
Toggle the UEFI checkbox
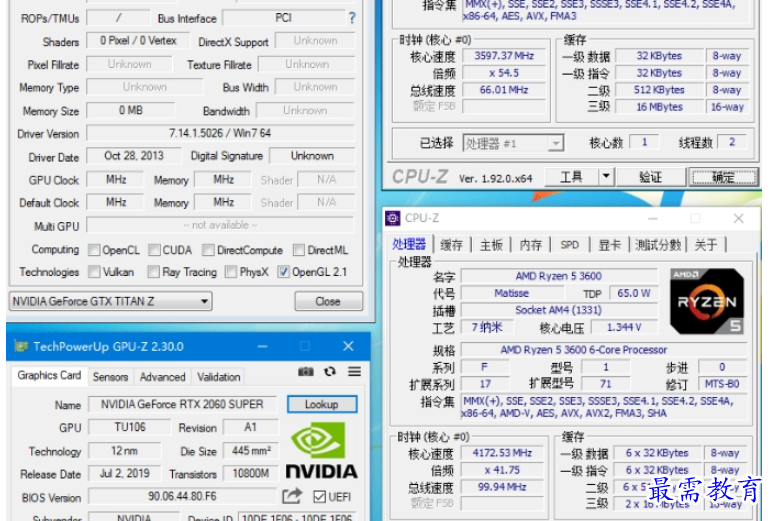(x=319, y=496)
